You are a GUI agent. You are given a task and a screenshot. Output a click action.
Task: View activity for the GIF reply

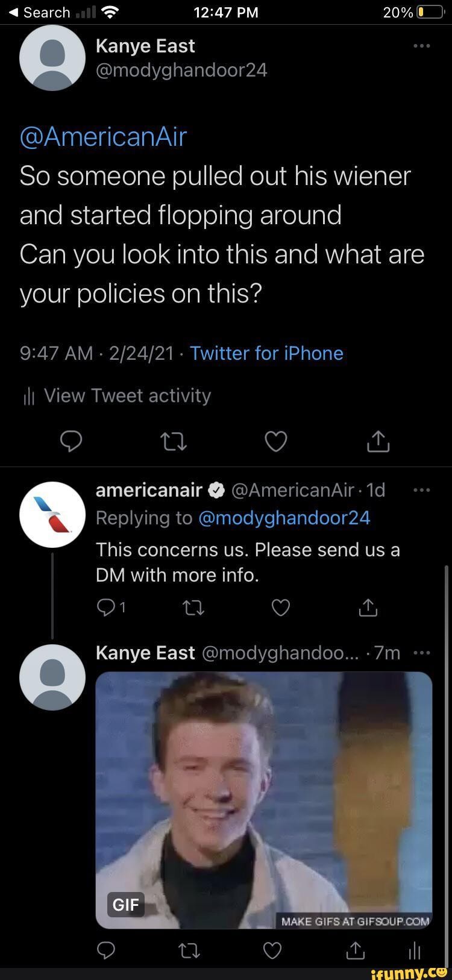(x=414, y=951)
